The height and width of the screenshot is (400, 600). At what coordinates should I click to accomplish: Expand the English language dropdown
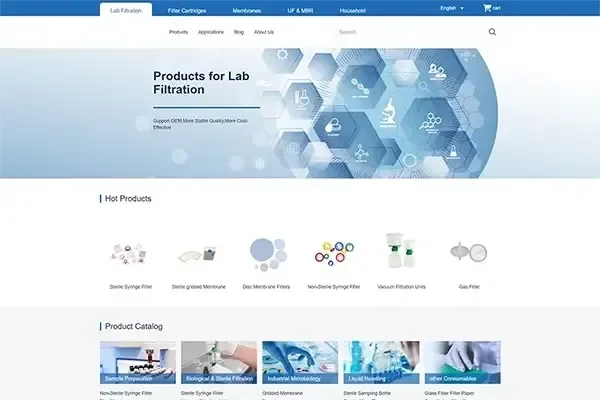[452, 8]
